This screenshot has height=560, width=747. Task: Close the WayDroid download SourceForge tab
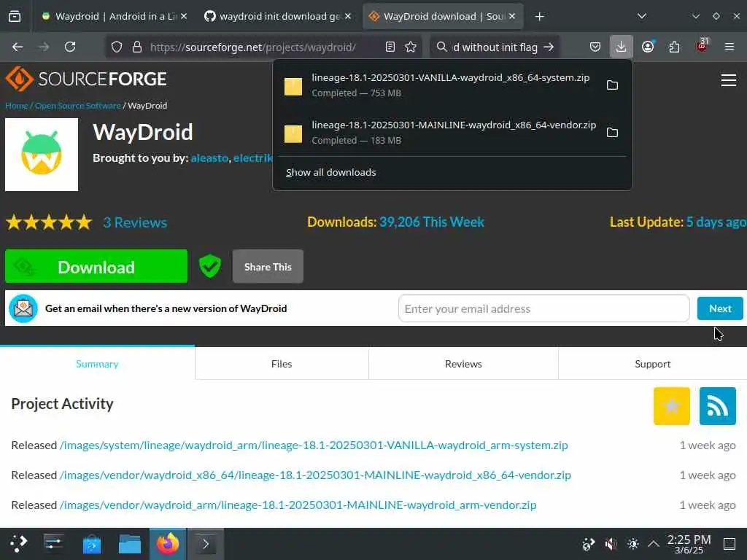(512, 17)
